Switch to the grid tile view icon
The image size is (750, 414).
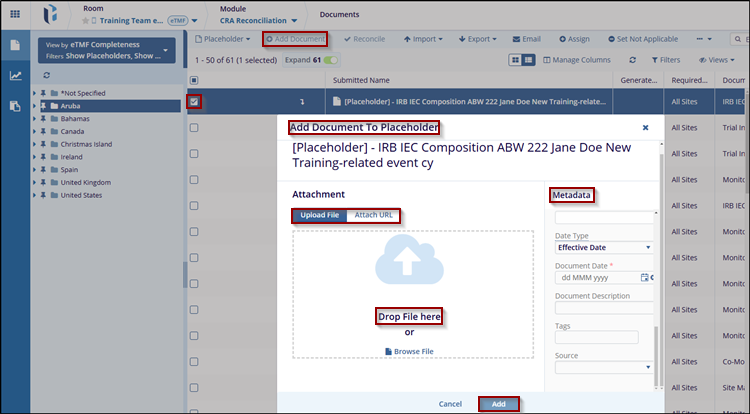click(x=515, y=60)
